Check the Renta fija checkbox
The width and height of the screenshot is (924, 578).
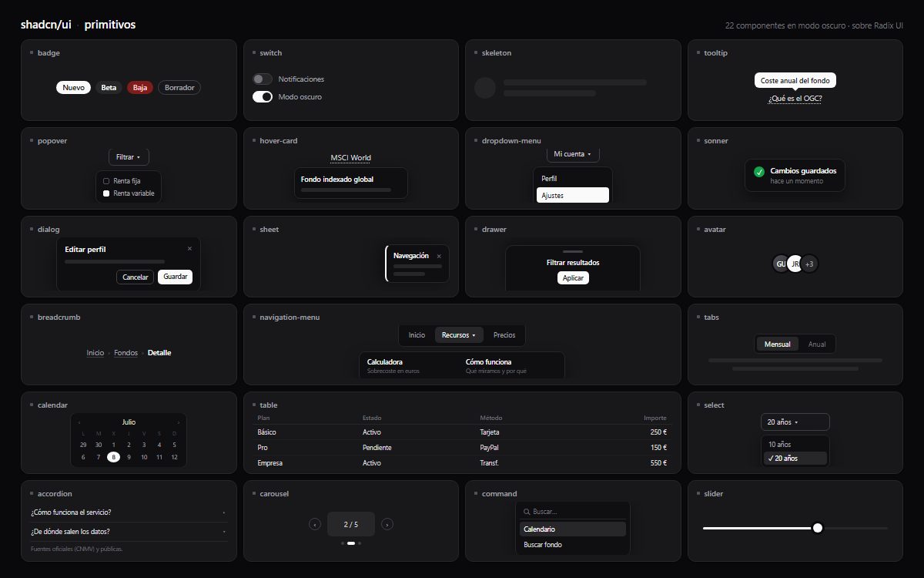coord(106,181)
